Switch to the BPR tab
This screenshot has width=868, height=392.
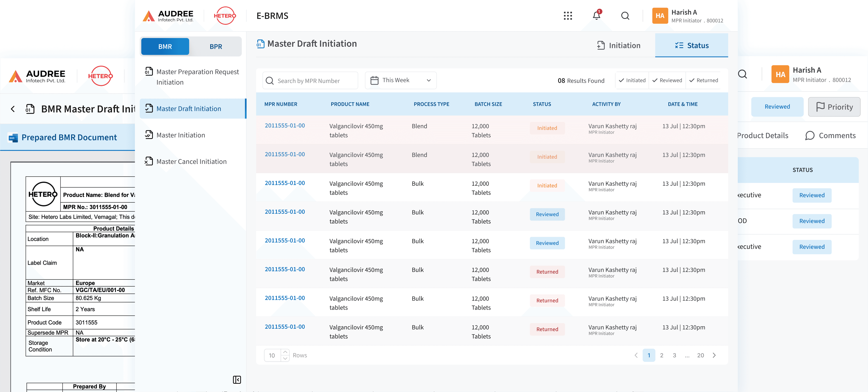[x=216, y=47]
